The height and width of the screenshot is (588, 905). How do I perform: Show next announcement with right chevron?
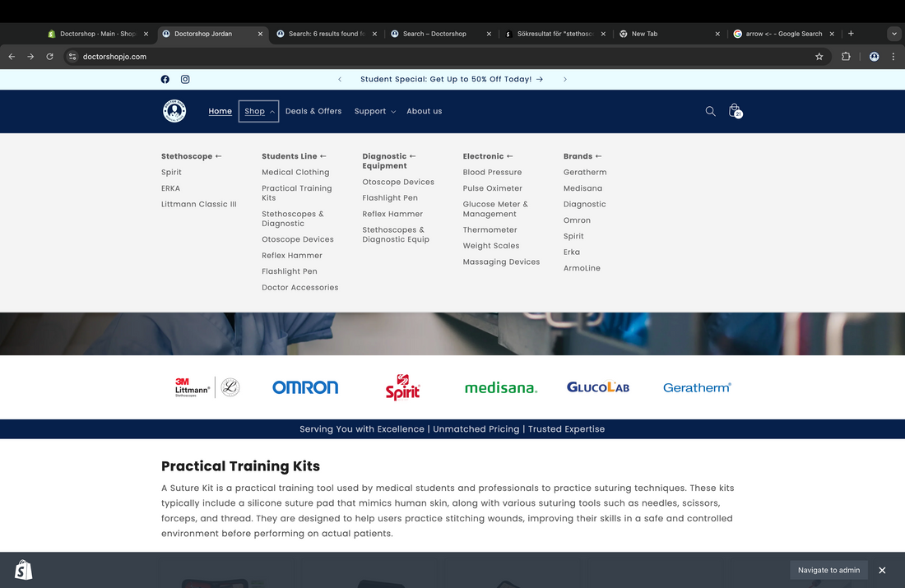(x=565, y=79)
